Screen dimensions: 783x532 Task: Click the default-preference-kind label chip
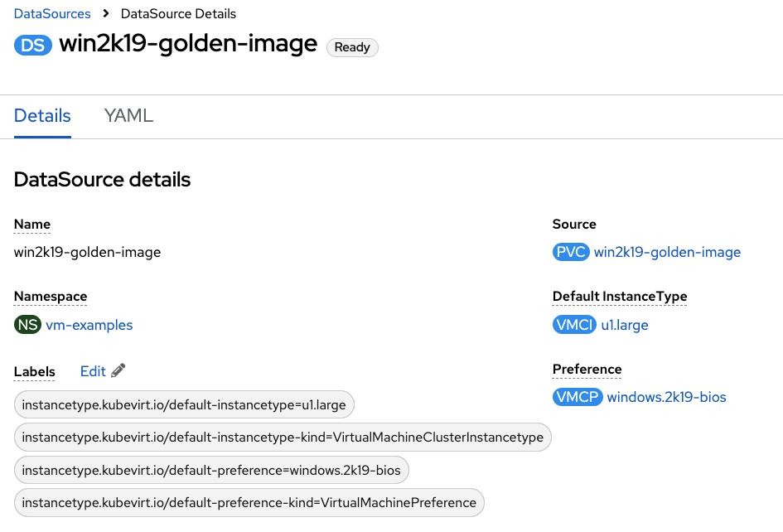pyautogui.click(x=249, y=502)
